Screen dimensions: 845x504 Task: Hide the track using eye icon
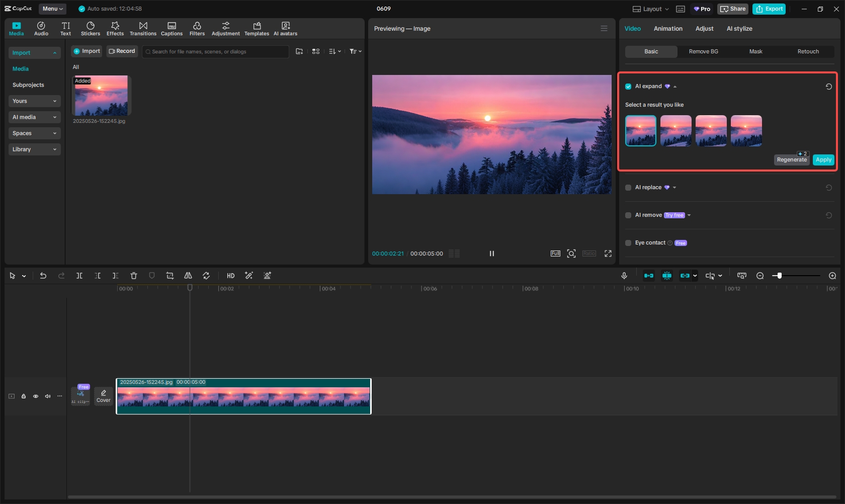coord(36,396)
